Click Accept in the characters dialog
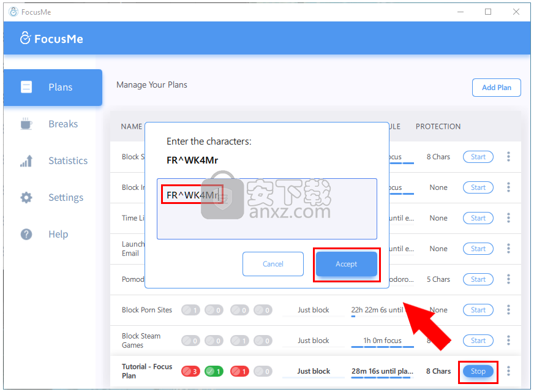This screenshot has height=392, width=534. click(x=347, y=264)
